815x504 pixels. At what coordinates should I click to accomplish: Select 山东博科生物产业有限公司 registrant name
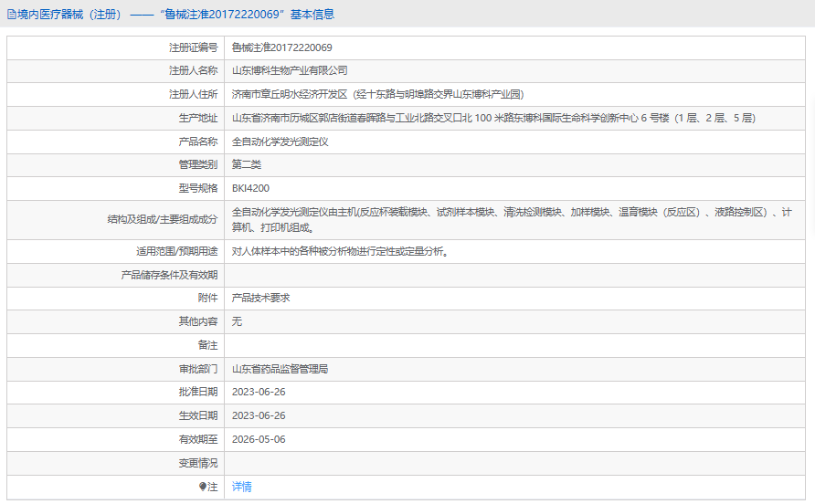tap(290, 70)
